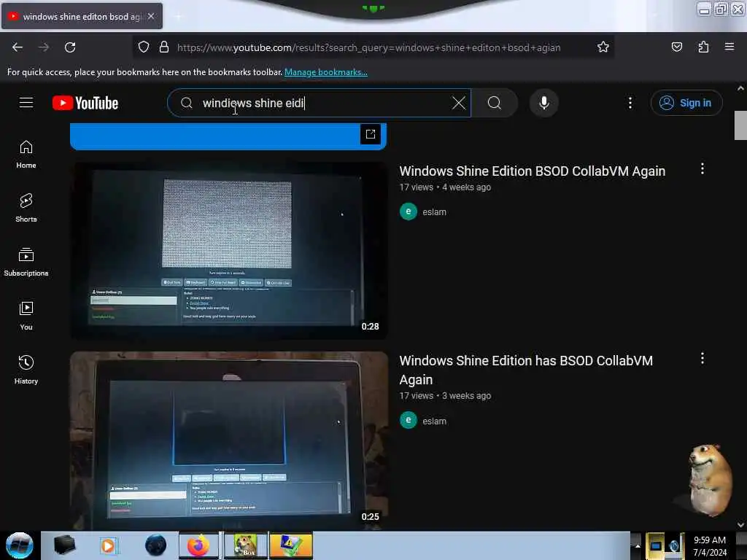Click the page scrollbar down arrow
747x560 pixels.
click(740, 525)
